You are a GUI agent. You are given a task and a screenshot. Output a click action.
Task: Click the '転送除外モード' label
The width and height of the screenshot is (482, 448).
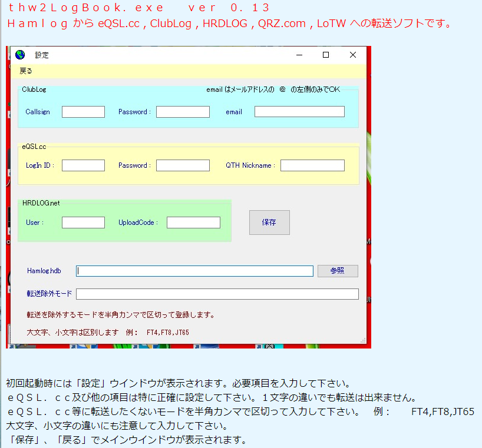[49, 294]
